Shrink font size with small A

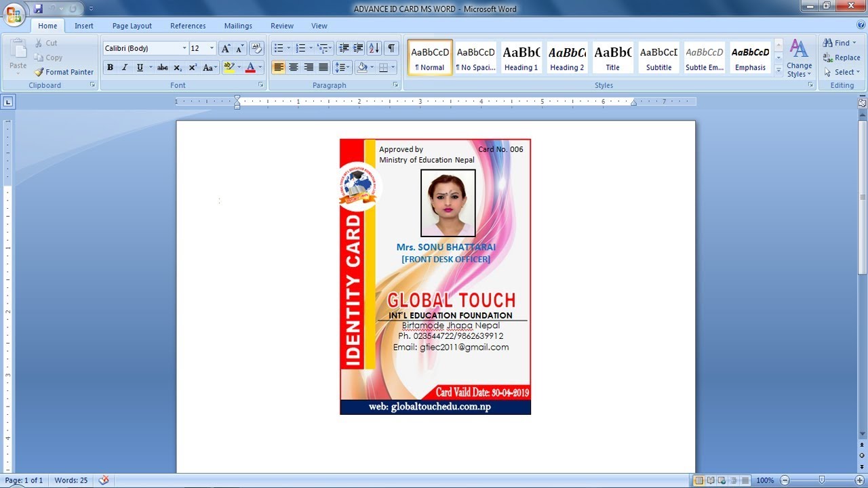[x=239, y=48]
